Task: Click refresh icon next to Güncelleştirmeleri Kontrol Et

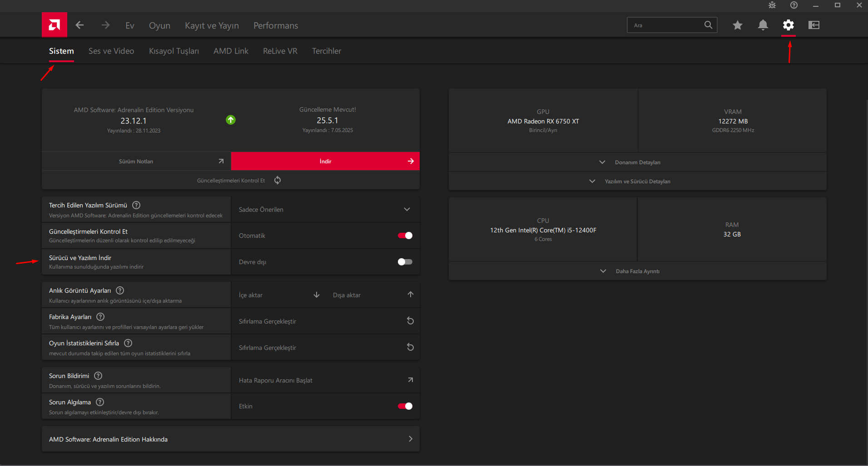Action: pyautogui.click(x=278, y=180)
